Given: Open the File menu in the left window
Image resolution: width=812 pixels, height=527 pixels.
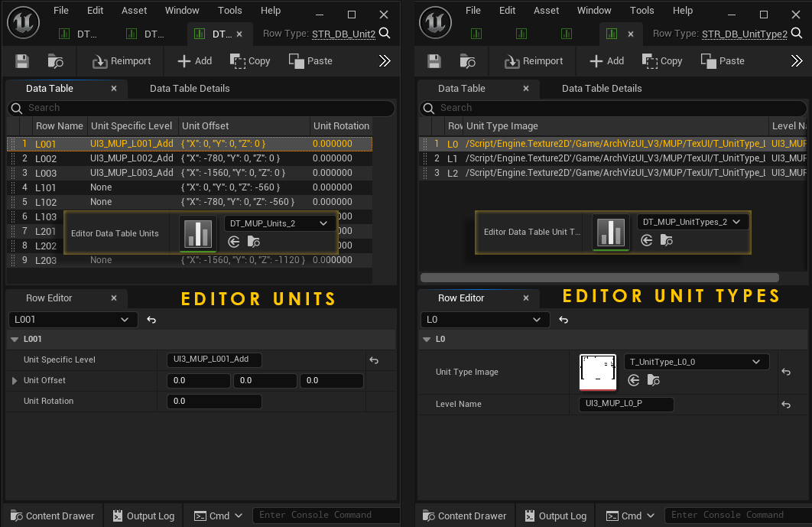Looking at the screenshot, I should (61, 11).
